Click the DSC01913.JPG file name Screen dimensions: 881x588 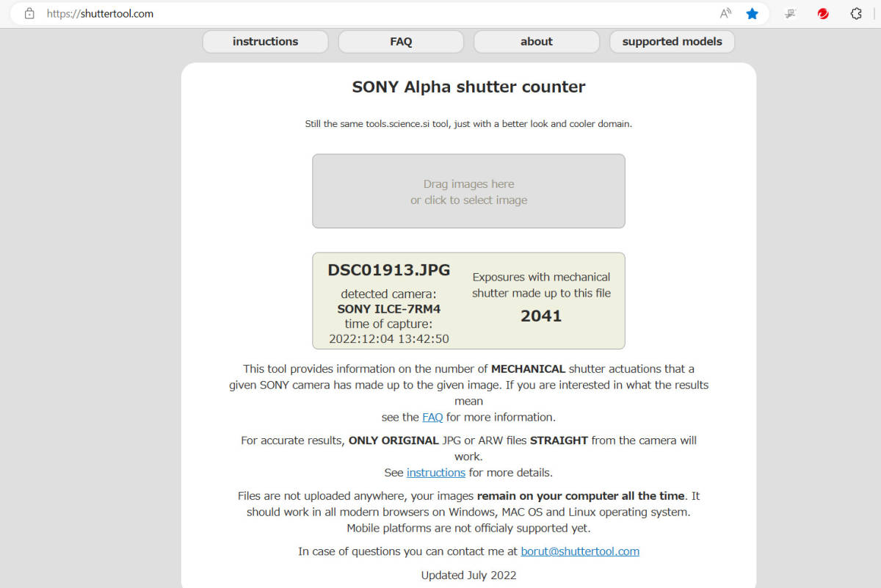pos(389,269)
